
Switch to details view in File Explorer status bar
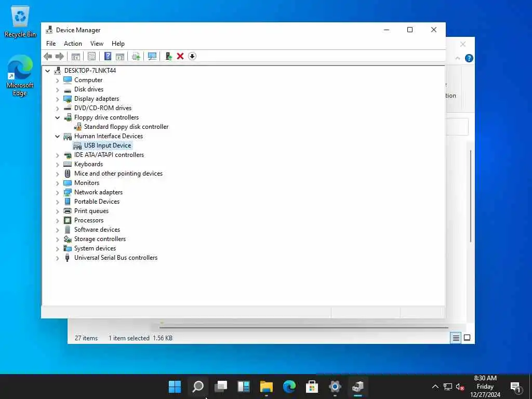pyautogui.click(x=456, y=338)
